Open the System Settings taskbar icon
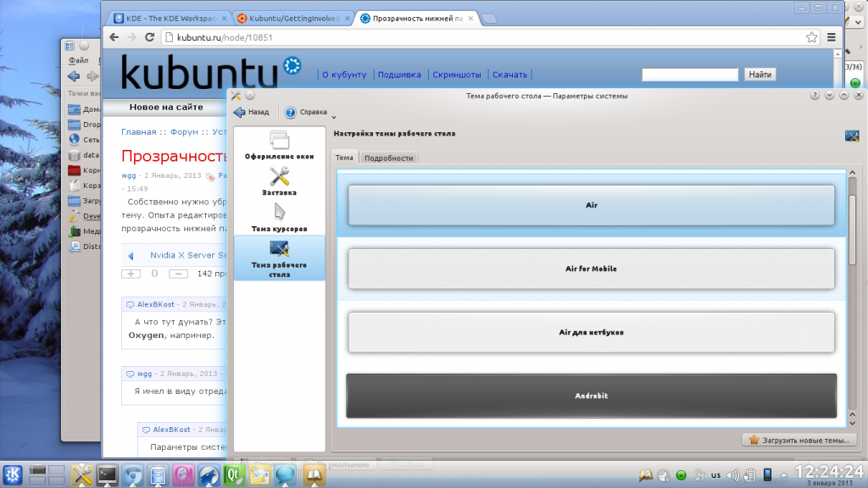Viewport: 868px width, 488px height. click(81, 474)
